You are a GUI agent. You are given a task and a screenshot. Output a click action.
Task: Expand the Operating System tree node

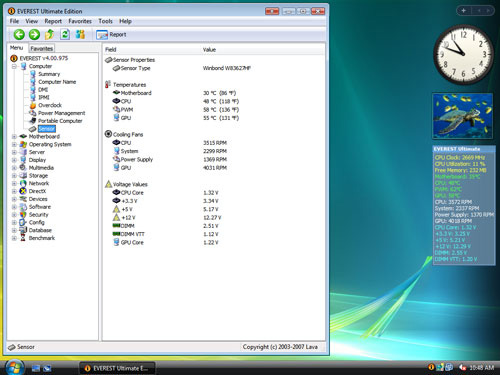click(x=14, y=144)
